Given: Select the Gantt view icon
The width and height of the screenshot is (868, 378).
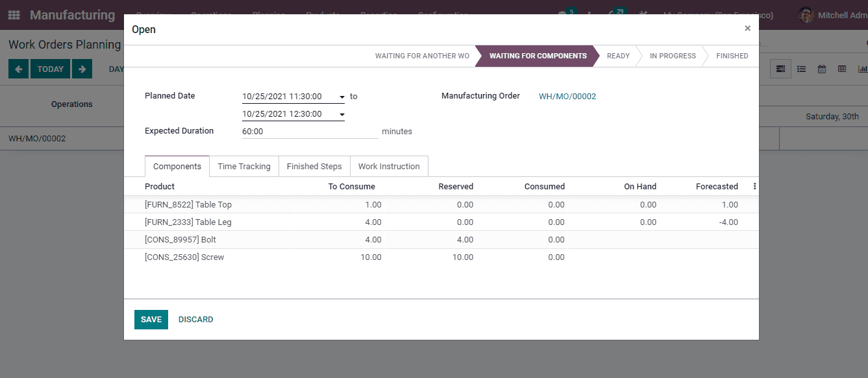Looking at the screenshot, I should pos(780,69).
